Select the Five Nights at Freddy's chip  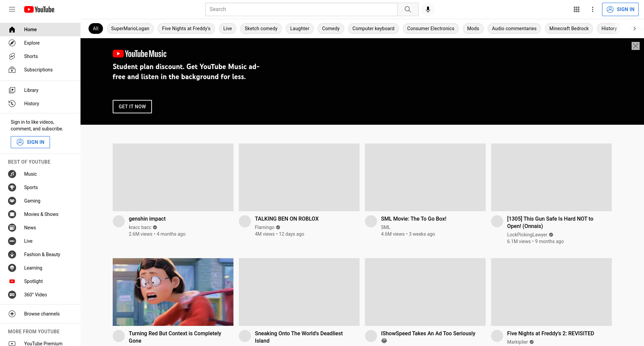point(186,28)
